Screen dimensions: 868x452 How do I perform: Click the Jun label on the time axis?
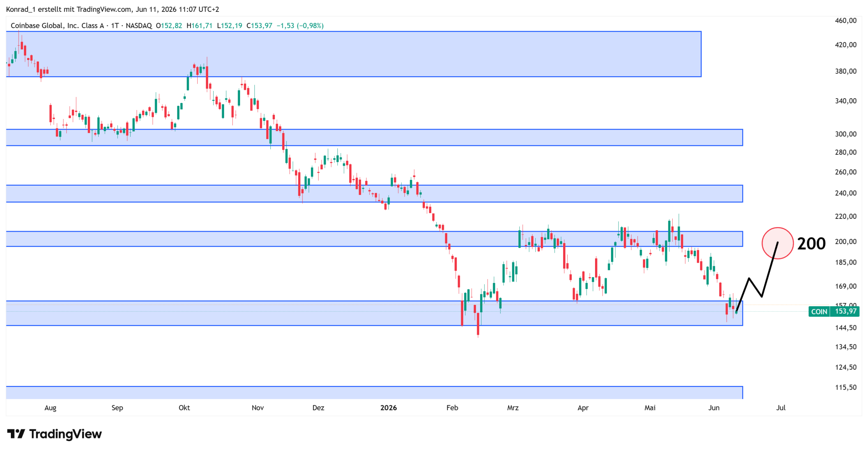click(714, 408)
